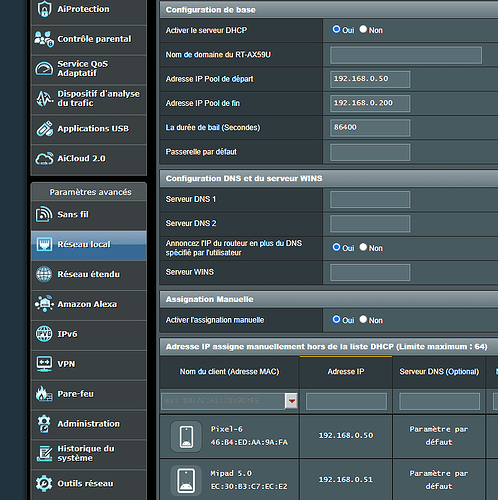This screenshot has height=500, width=498.
Task: Click the Pixel-6 device icon
Action: click(186, 436)
